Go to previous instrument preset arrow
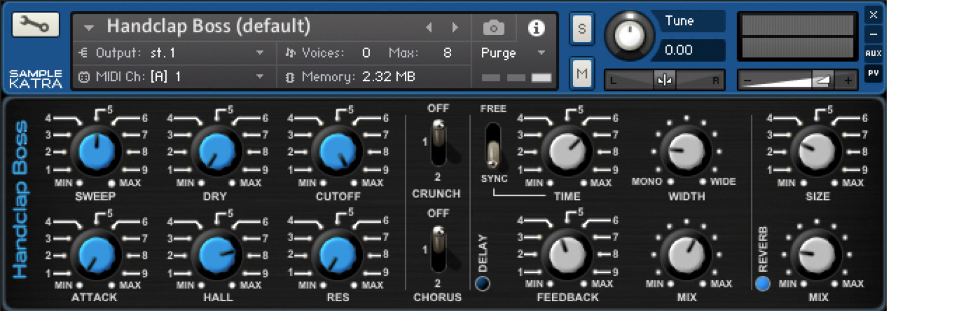The width and height of the screenshot is (980, 311). (429, 28)
